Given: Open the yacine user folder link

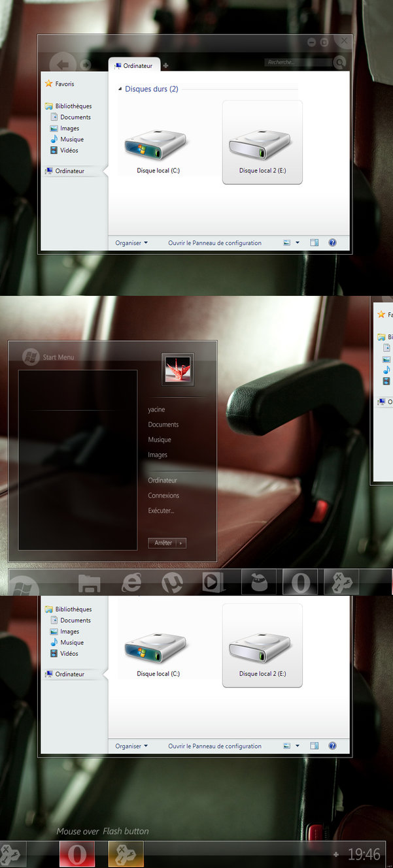Looking at the screenshot, I should tap(156, 410).
